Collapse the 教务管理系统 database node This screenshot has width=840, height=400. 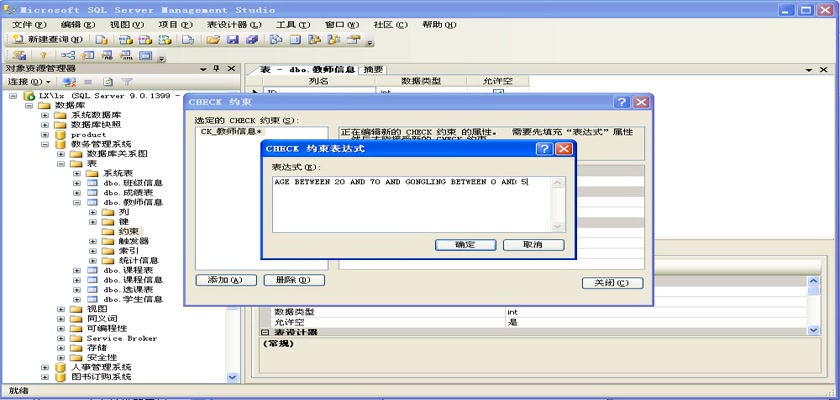(45, 144)
